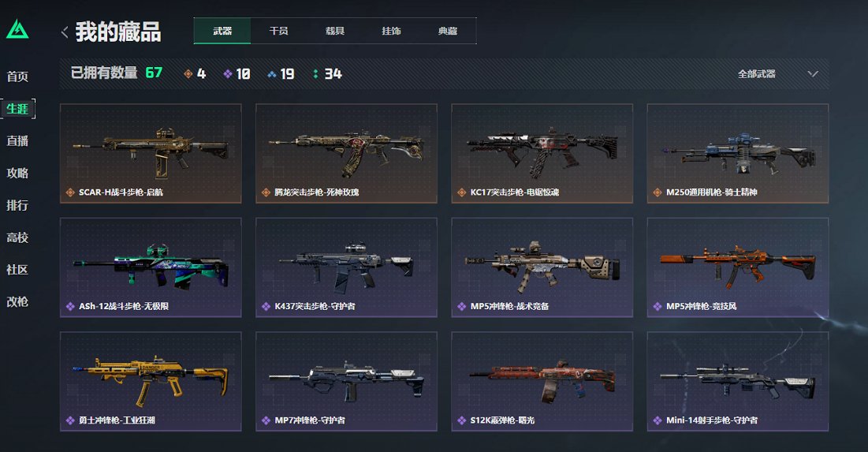Click the orange rarity diamond icon showing 4

[x=188, y=73]
